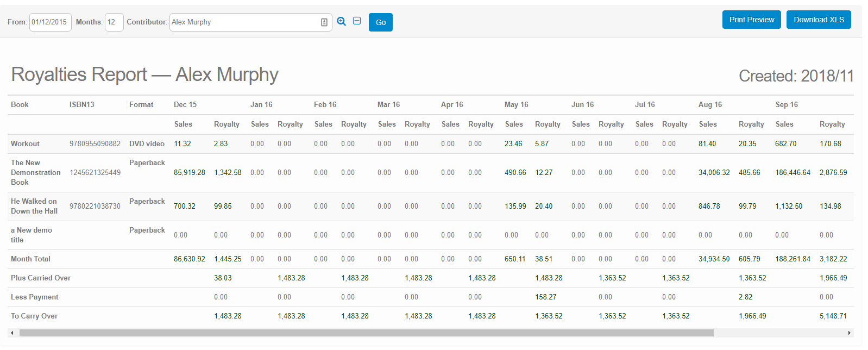Click the Mar 16 month header
Viewport: 868px width, 350px height.
(x=388, y=104)
